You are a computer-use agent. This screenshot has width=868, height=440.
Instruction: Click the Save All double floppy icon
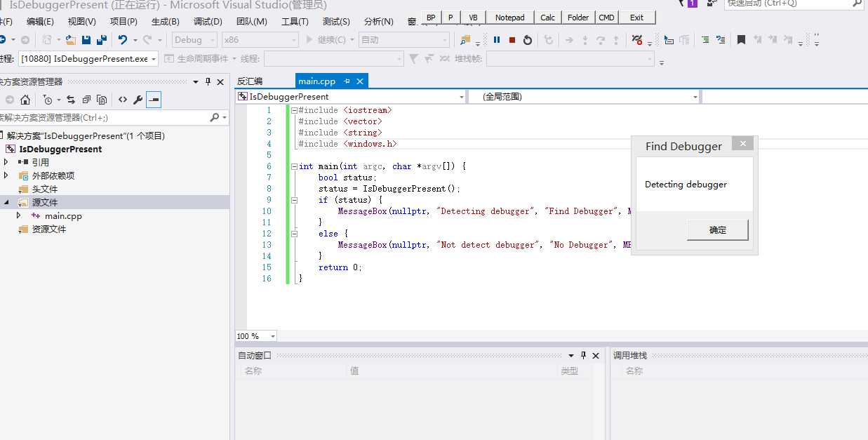coord(102,40)
